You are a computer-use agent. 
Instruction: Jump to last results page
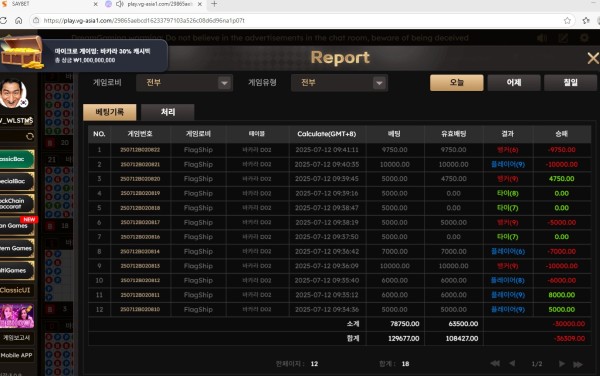[x=578, y=364]
